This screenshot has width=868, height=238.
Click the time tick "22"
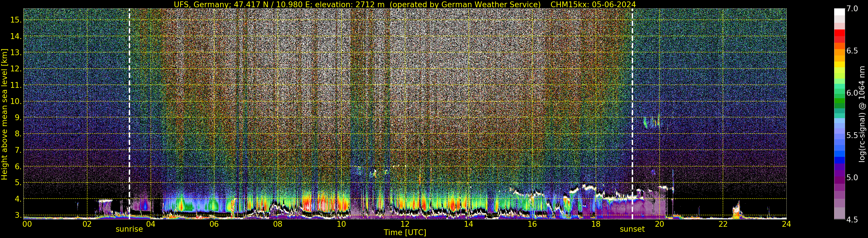(723, 224)
